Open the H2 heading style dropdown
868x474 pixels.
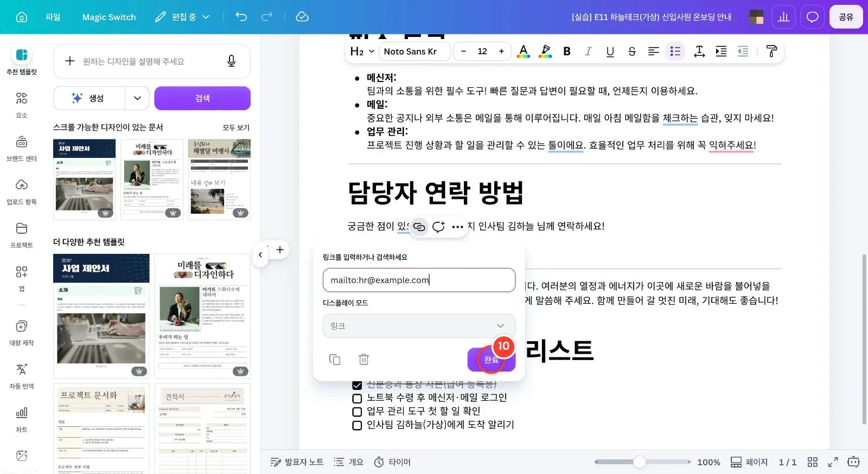click(362, 51)
